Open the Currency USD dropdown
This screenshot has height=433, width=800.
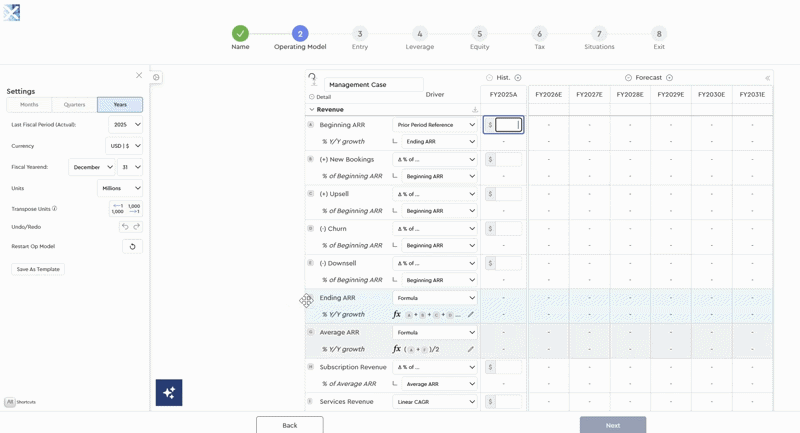click(x=125, y=146)
